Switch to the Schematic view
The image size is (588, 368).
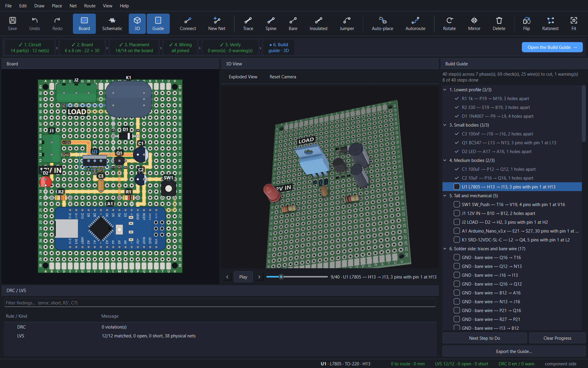coord(112,24)
